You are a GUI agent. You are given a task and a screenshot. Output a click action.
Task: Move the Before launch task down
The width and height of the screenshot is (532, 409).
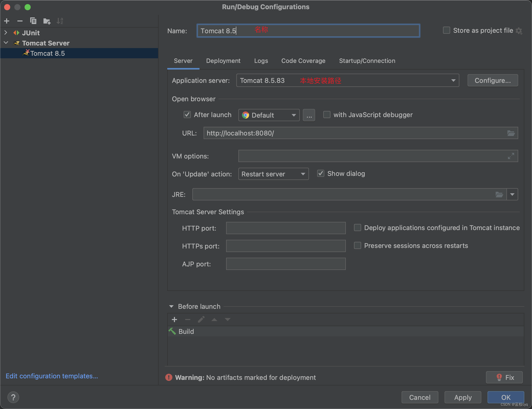[x=228, y=320]
